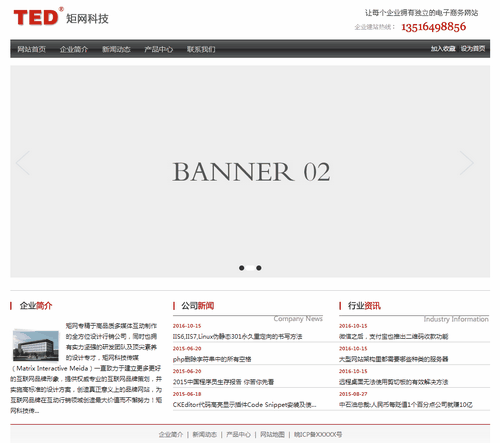
Task: Select the third banner dot indicator
Action: (259, 268)
